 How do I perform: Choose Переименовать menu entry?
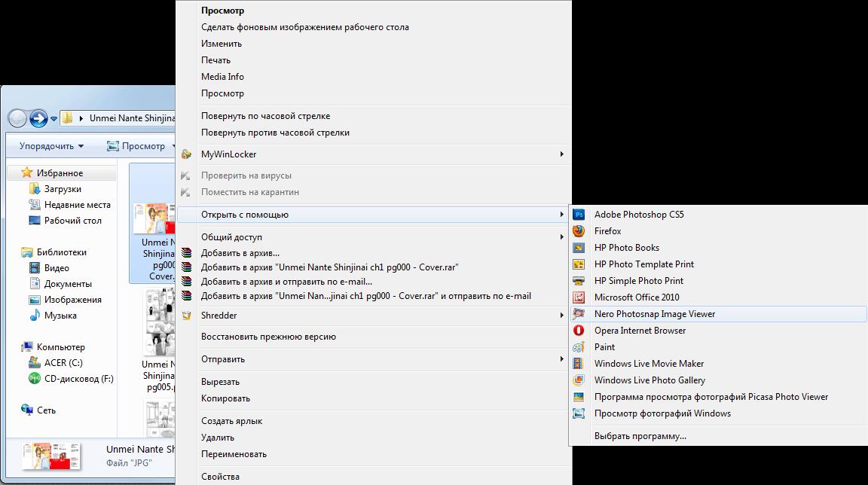coord(374,454)
